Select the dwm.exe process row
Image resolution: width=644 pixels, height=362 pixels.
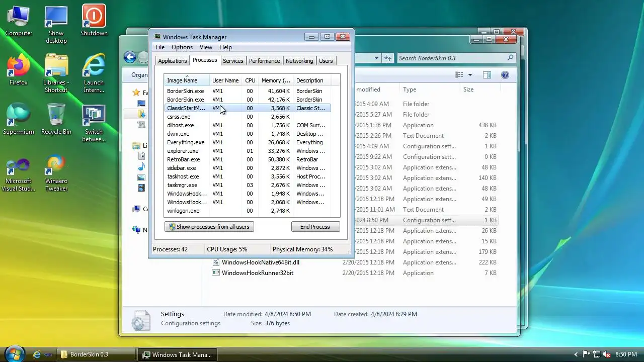click(x=248, y=134)
